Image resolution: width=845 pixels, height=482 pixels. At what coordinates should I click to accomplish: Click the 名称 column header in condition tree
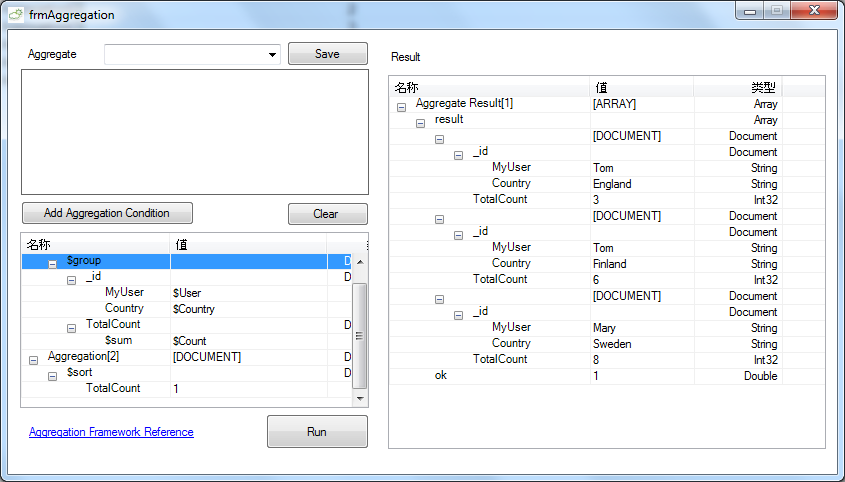pos(95,245)
